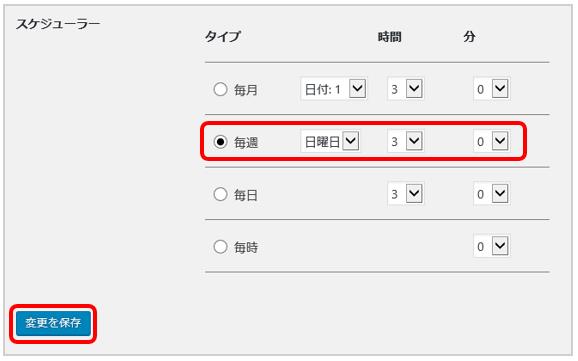Select the 毎週 radio button
Viewport: 578px width, 361px height.
click(220, 142)
